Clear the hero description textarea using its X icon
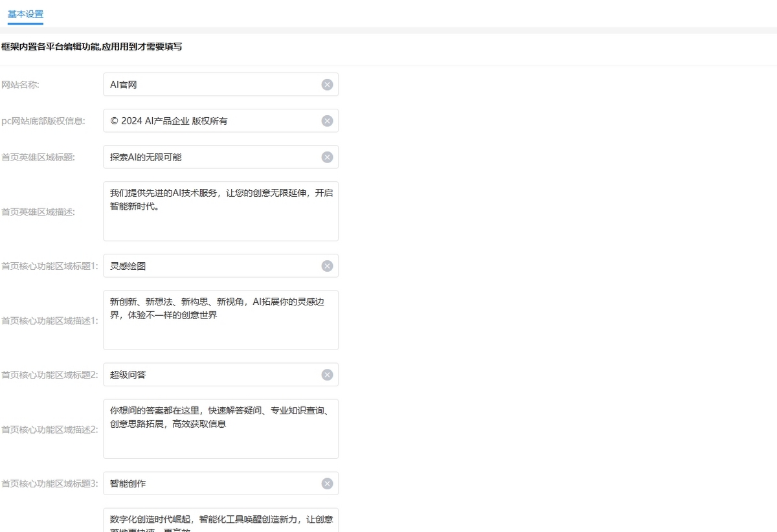 tap(327, 188)
